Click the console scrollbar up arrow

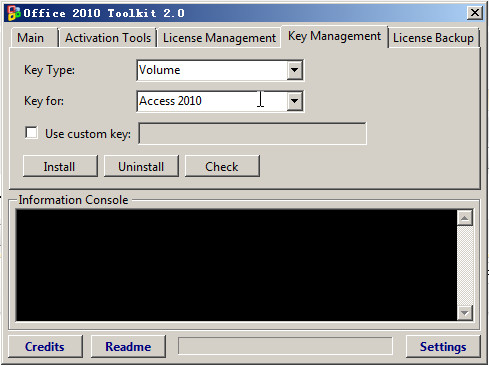[465, 218]
